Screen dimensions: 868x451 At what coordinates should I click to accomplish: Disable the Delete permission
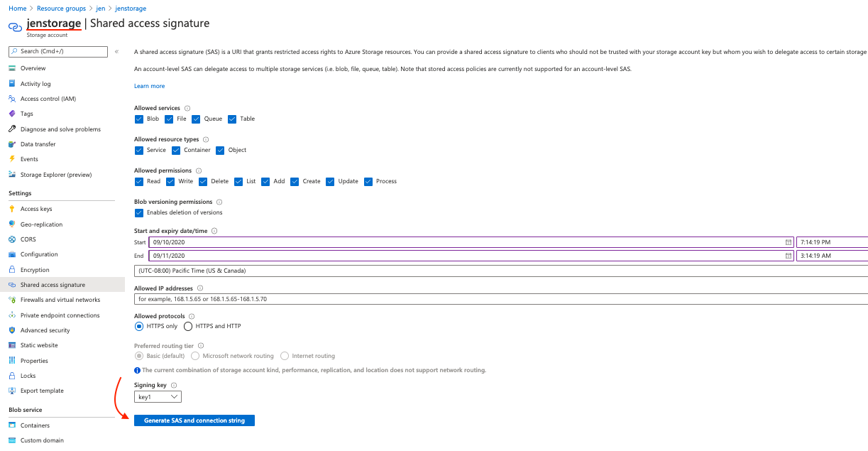pyautogui.click(x=202, y=182)
